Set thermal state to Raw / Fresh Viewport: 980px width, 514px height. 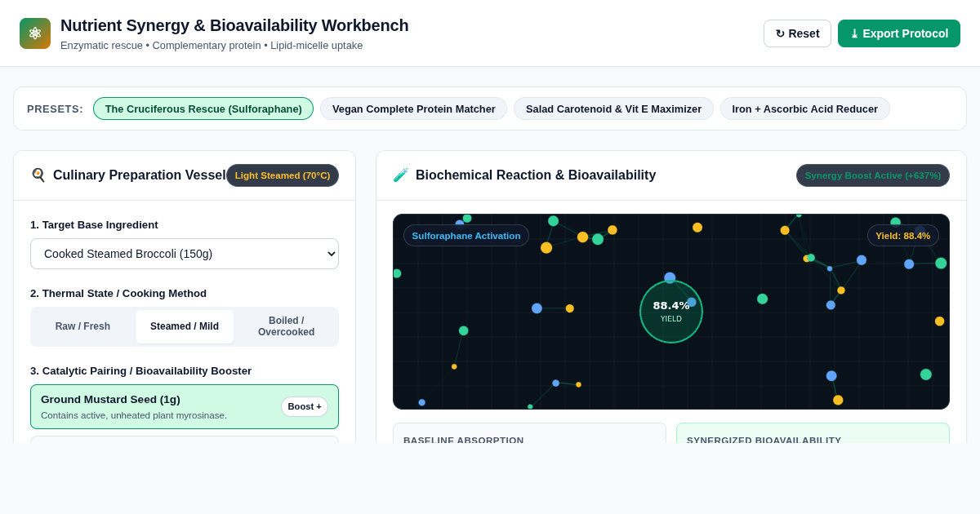[82, 326]
